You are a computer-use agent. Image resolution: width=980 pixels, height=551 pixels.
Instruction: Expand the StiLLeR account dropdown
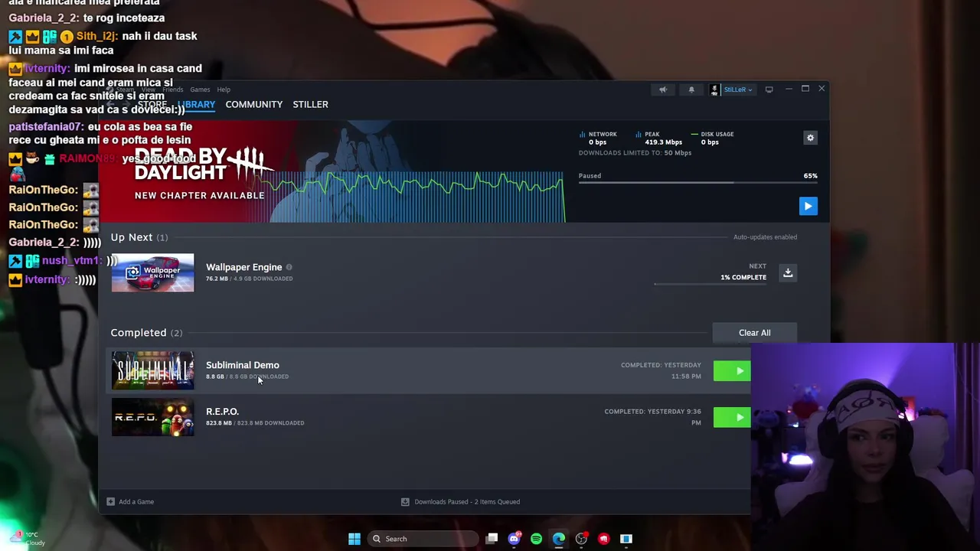point(738,90)
